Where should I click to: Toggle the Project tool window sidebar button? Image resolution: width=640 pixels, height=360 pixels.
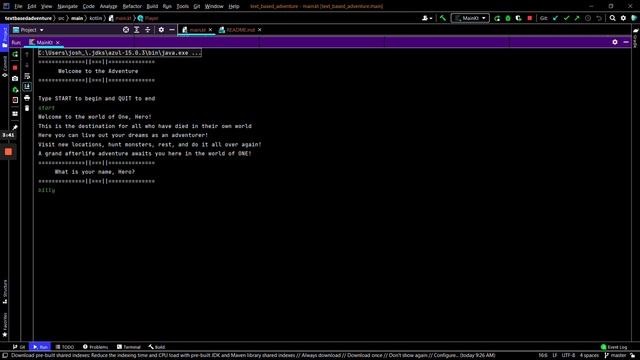click(x=4, y=38)
